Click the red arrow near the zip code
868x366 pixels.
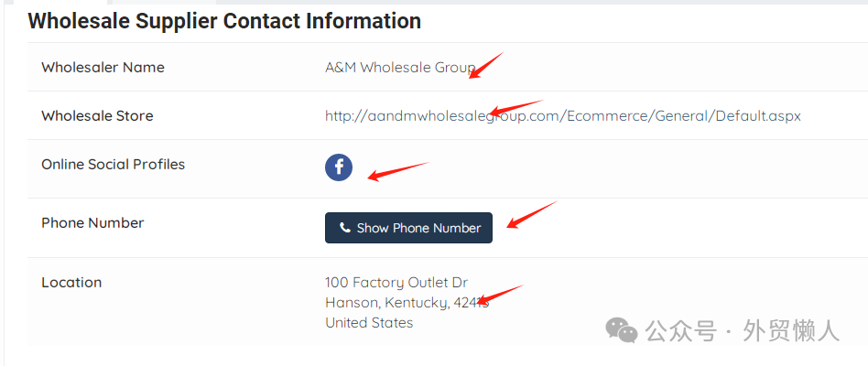tap(501, 295)
